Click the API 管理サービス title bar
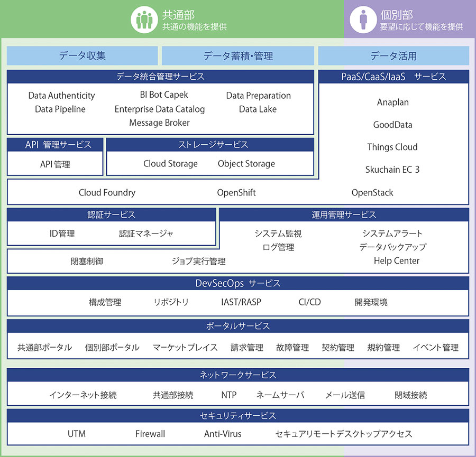This screenshot has width=476, height=457. (55, 145)
